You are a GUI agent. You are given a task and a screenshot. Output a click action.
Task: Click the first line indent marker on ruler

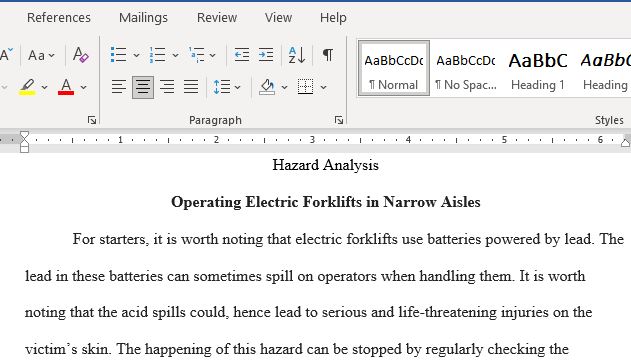click(24, 135)
